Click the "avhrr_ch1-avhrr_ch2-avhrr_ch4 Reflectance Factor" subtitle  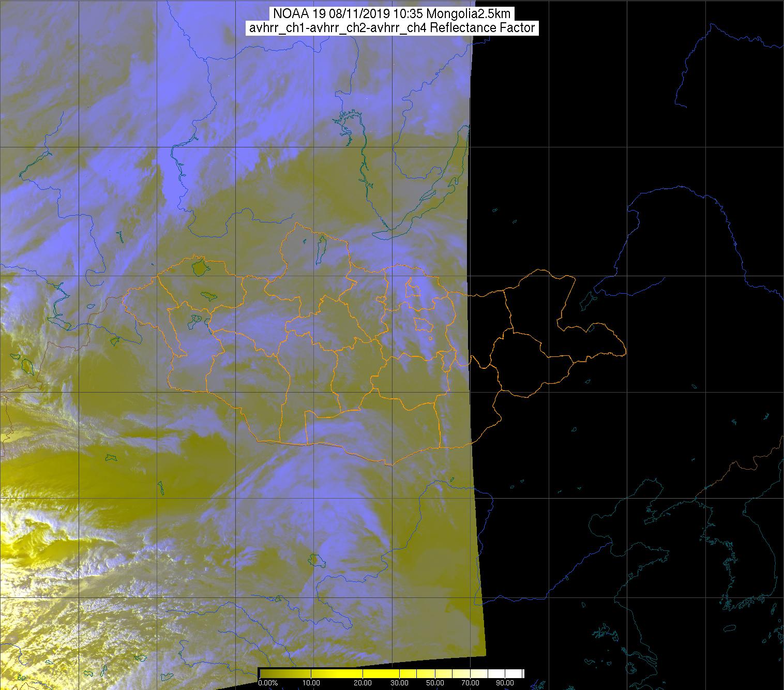click(392, 28)
